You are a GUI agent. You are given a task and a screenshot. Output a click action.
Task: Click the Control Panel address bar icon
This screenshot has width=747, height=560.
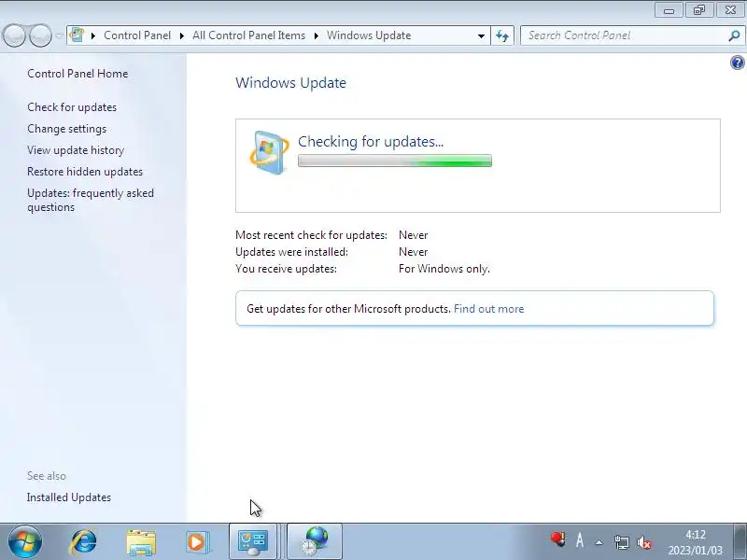(x=77, y=35)
